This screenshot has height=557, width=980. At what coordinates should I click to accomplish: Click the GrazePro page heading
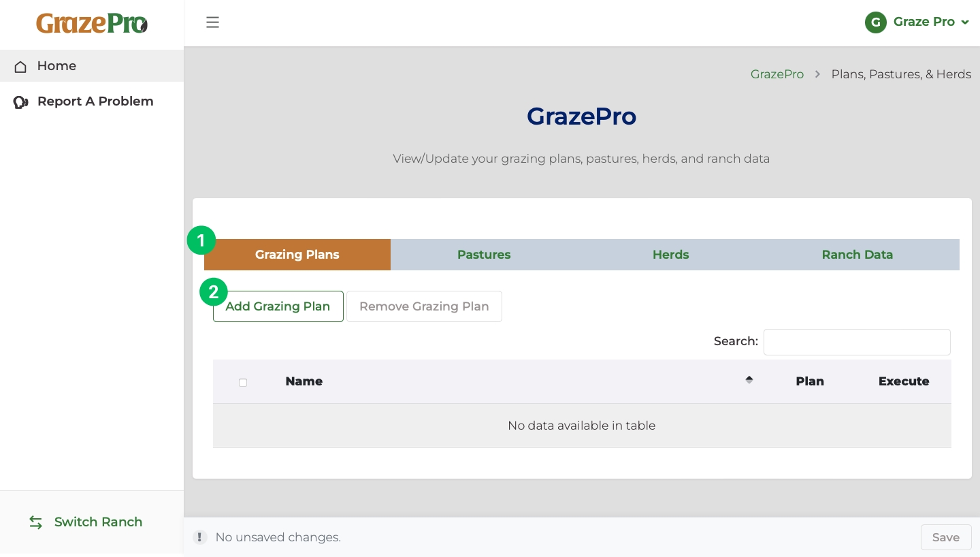(582, 116)
